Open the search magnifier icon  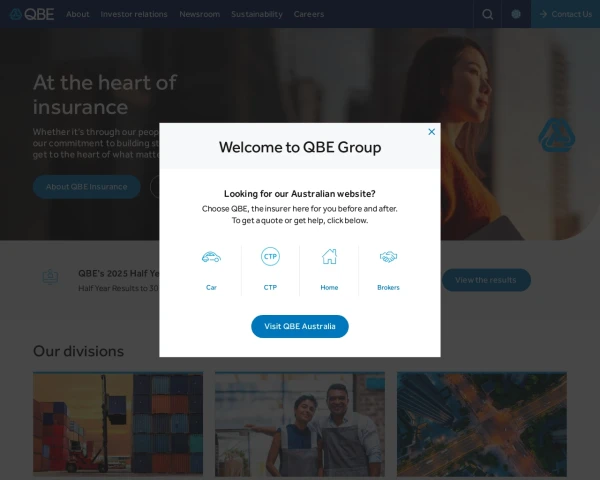pos(487,14)
